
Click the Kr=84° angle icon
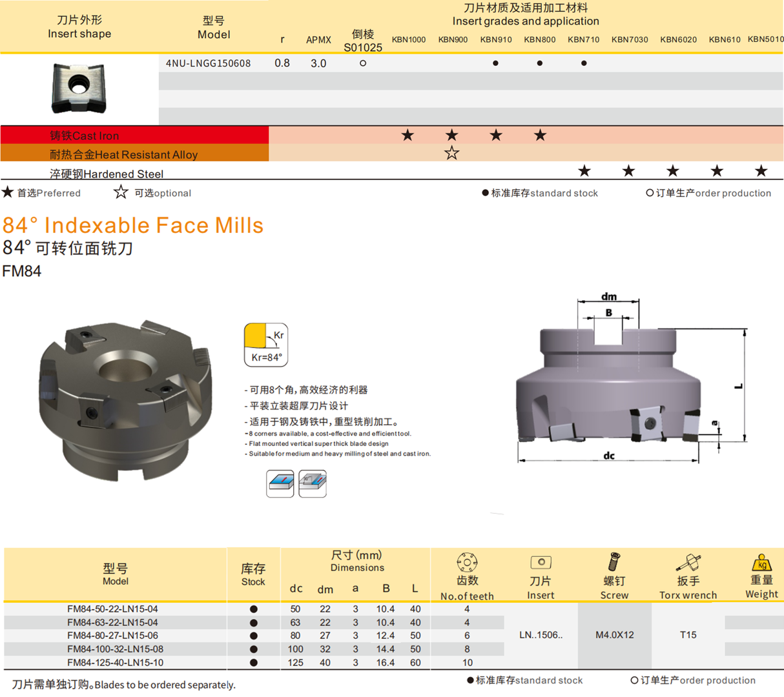click(266, 345)
